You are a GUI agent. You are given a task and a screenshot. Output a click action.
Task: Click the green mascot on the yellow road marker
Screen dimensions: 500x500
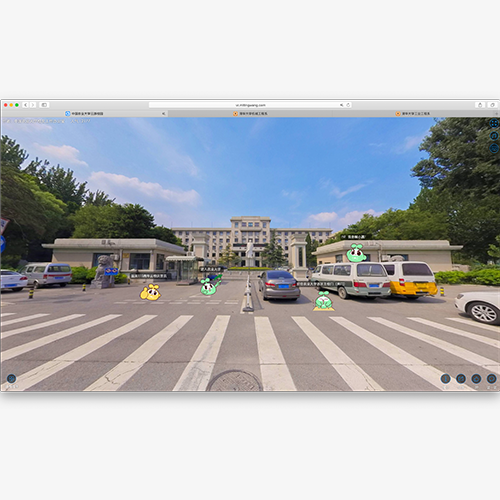tap(323, 300)
